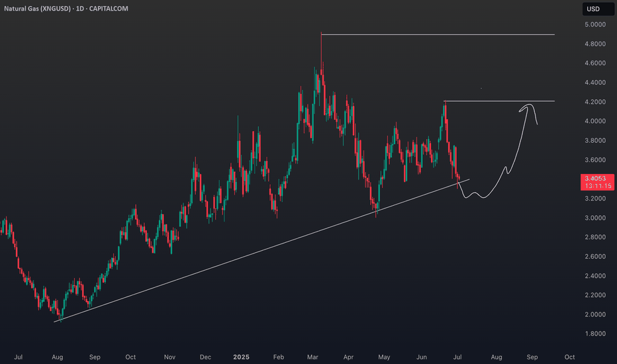Select the current price label 3.4053
The image size is (617, 364).
[595, 178]
